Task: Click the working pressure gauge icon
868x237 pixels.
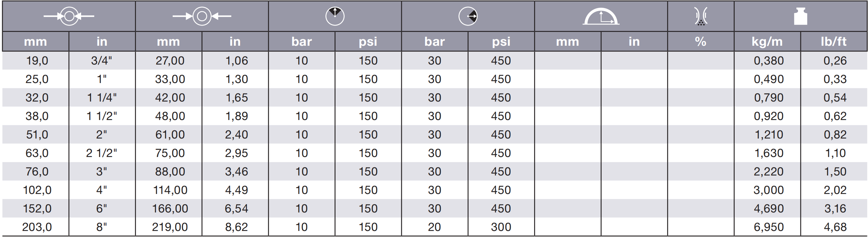Action: [x=335, y=16]
